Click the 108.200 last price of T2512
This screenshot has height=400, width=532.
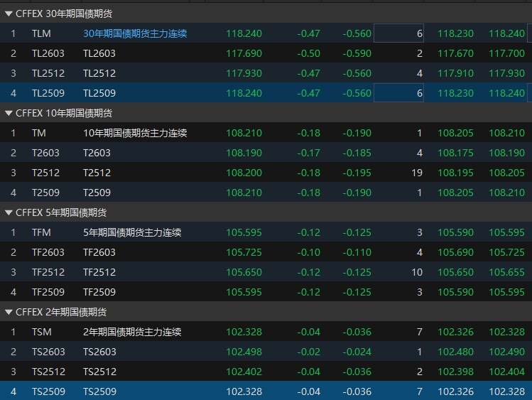pos(244,173)
